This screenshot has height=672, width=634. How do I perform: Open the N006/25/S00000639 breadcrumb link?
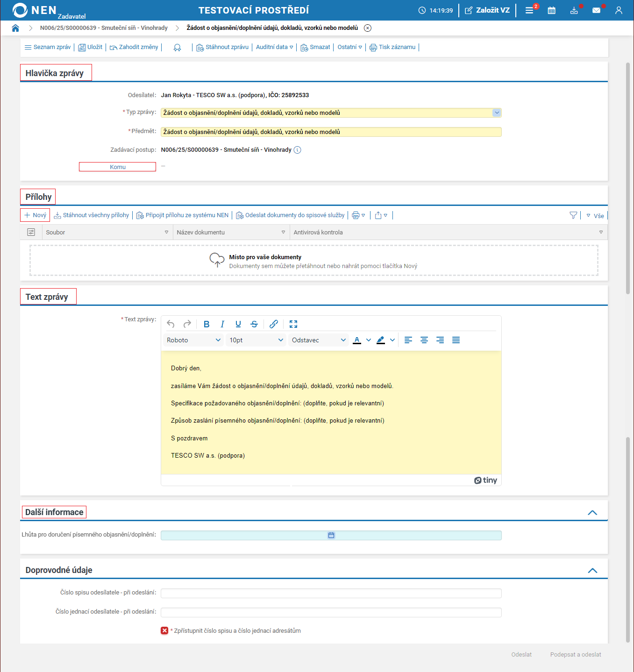tap(104, 28)
